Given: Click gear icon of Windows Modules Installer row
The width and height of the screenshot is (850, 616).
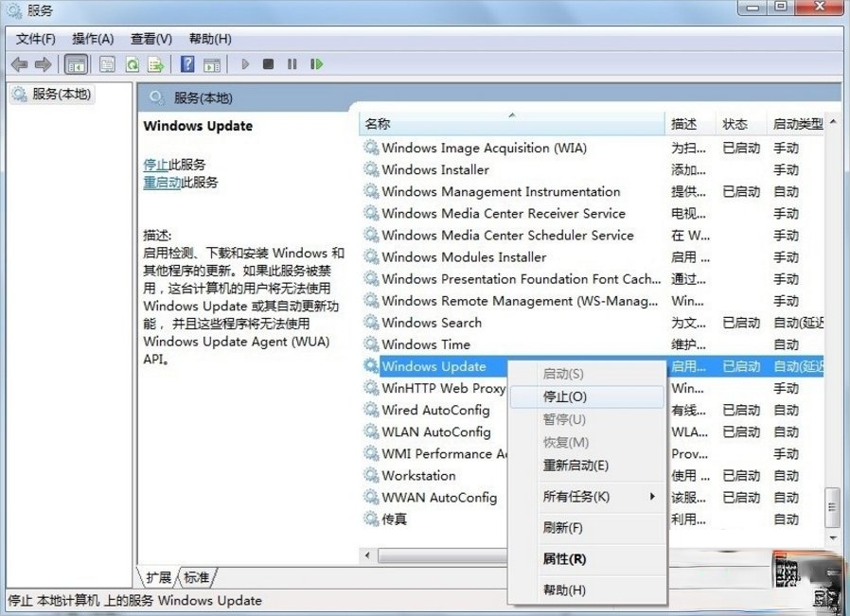Looking at the screenshot, I should pyautogui.click(x=371, y=256).
